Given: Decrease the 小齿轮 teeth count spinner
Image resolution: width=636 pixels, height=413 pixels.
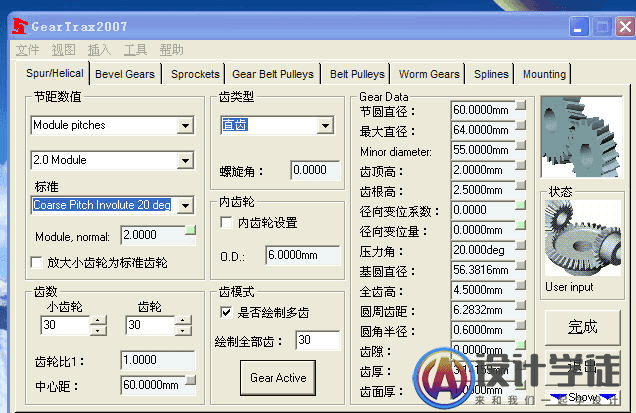Looking at the screenshot, I should (98, 330).
